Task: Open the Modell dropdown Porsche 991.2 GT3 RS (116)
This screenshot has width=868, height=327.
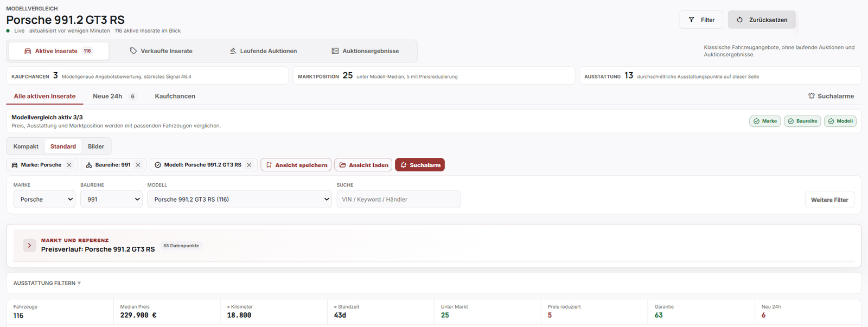Action: 239,199
